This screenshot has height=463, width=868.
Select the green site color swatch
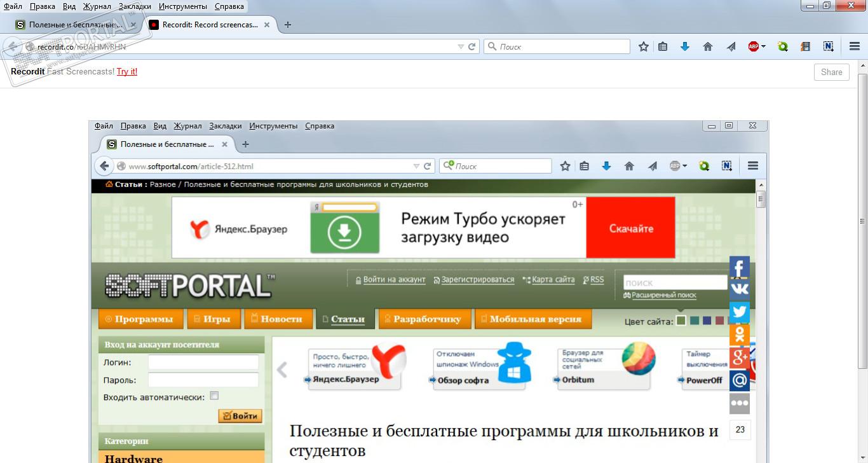pyautogui.click(x=681, y=321)
